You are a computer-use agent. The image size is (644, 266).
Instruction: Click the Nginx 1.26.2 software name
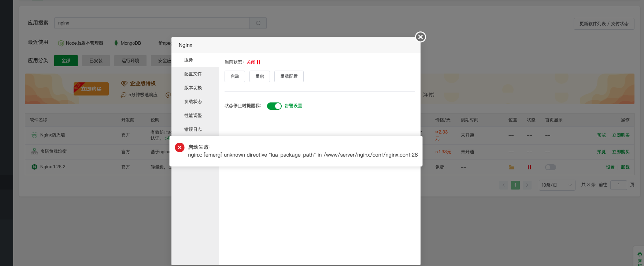(x=53, y=167)
